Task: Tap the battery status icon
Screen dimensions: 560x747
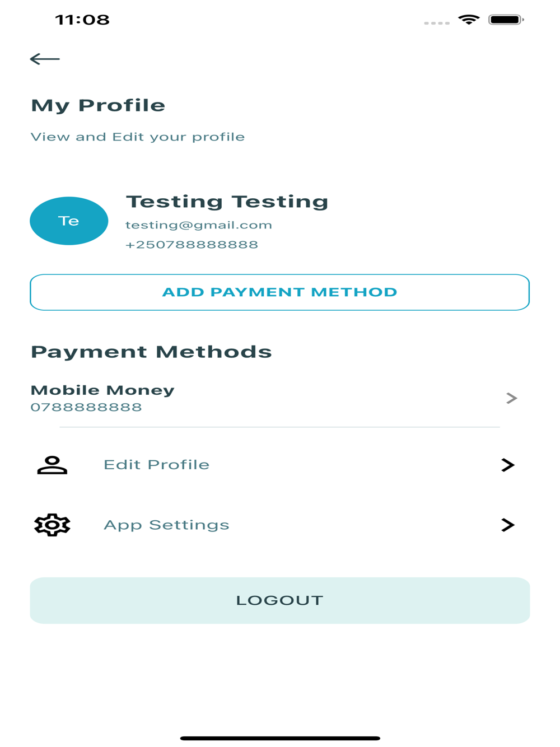Action: coord(506,20)
